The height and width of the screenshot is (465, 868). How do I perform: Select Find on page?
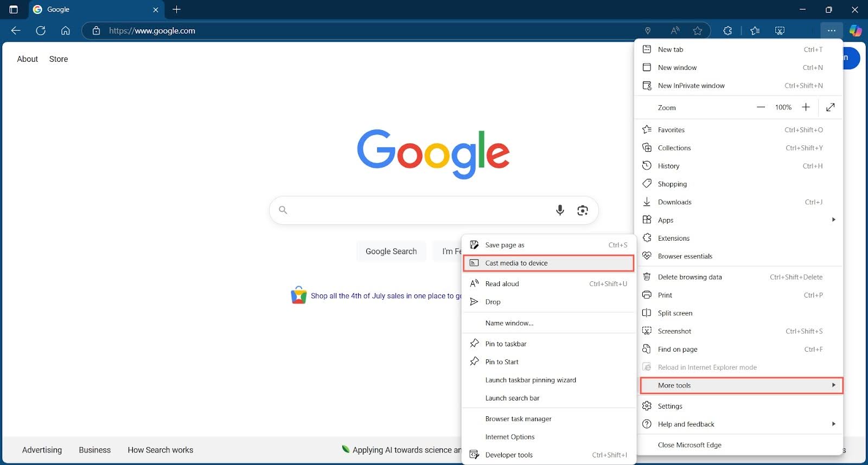point(738,349)
